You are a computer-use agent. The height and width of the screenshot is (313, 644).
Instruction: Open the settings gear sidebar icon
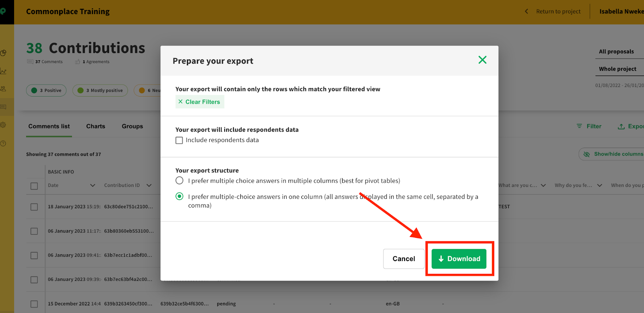point(3,125)
